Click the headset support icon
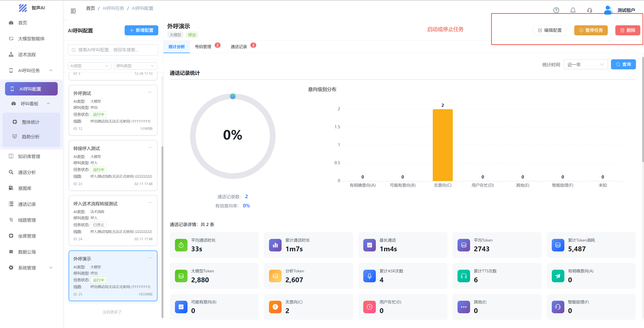644x328 pixels. (x=589, y=10)
